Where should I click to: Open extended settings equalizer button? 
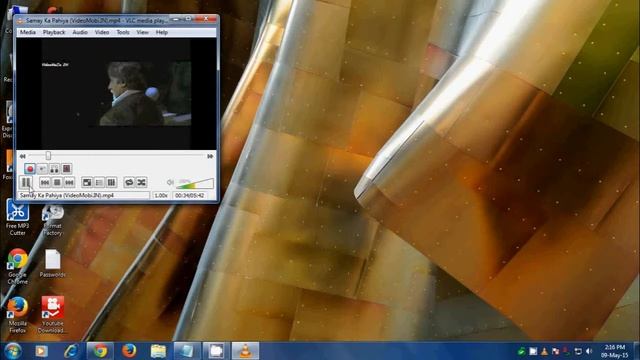pyautogui.click(x=111, y=182)
